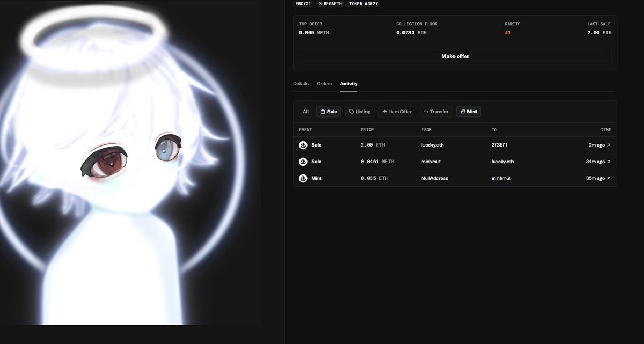Screen dimensions: 644x344
Task: Open external link for 34m ago sale
Action: pos(609,162)
